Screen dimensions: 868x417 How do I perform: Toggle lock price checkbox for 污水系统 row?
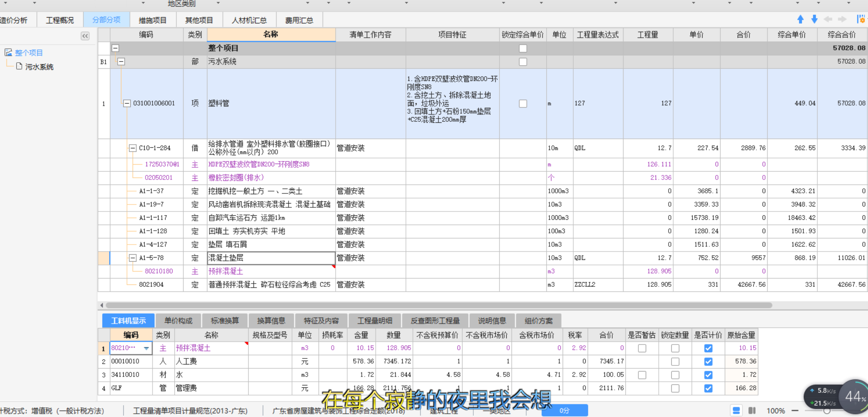[523, 62]
